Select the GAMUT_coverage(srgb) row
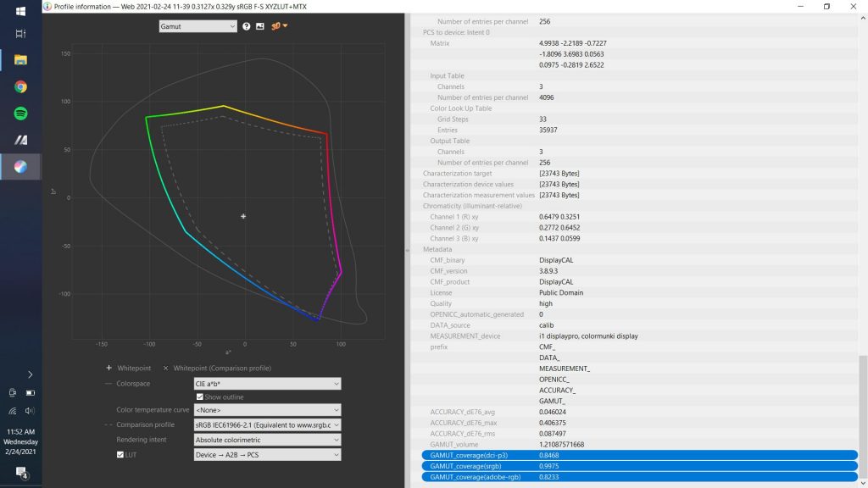 [x=639, y=466]
